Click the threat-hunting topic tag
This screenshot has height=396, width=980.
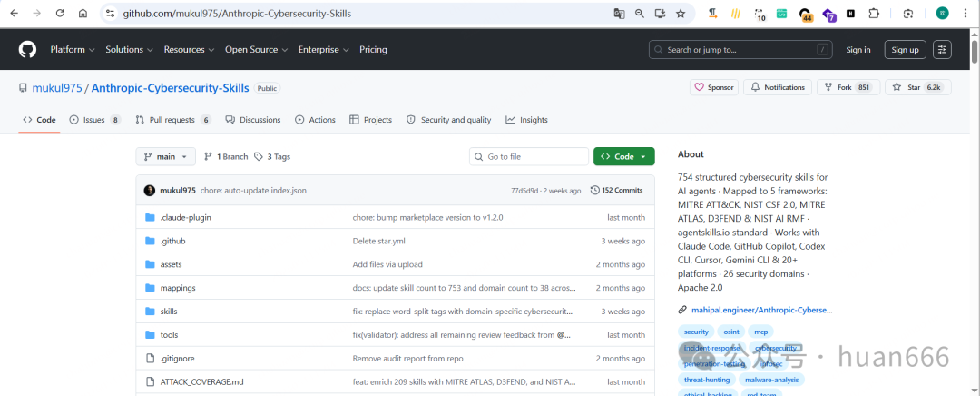(706, 380)
